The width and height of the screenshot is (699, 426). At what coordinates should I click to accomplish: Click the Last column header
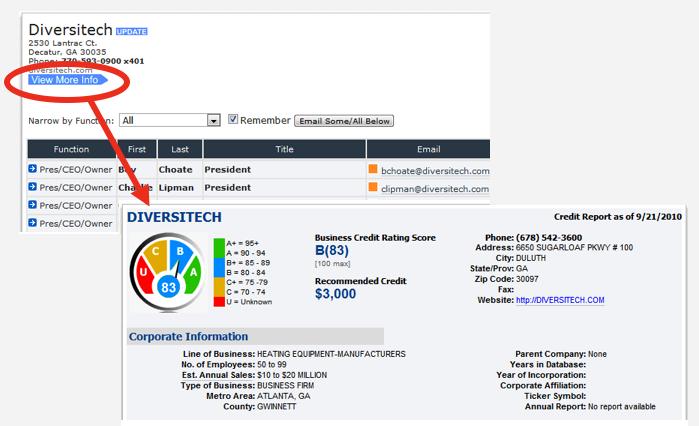tap(180, 149)
